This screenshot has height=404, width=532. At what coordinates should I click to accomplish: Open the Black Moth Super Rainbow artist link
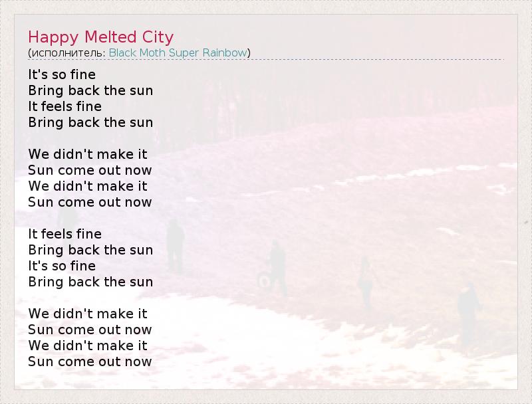tap(178, 52)
